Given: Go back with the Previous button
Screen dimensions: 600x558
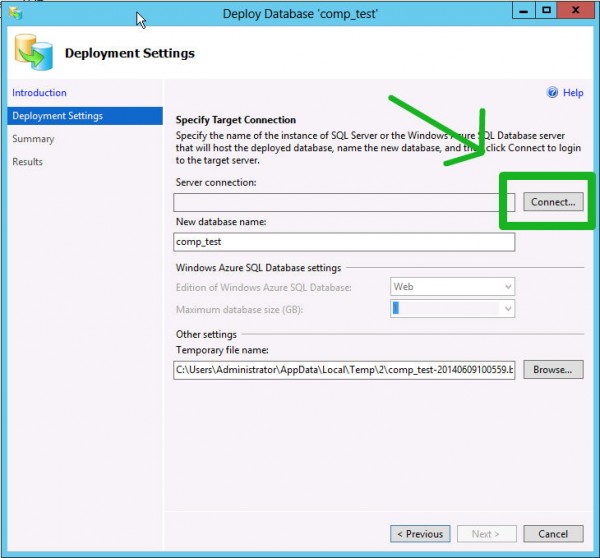Looking at the screenshot, I should tap(420, 534).
